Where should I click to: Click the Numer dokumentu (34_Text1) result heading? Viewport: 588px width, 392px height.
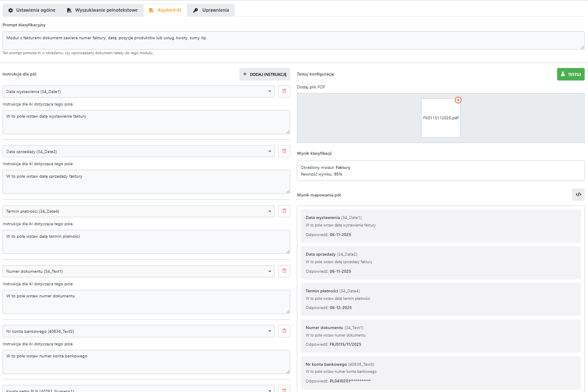tap(334, 328)
